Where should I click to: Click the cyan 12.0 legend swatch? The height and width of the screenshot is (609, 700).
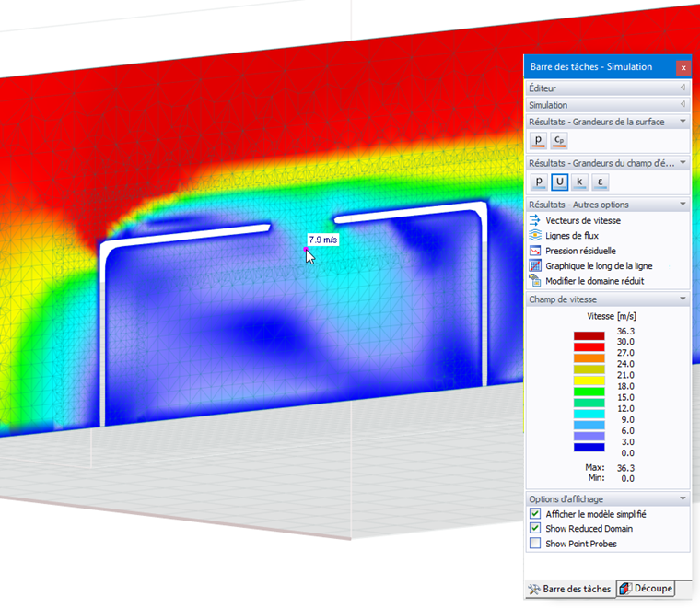(589, 414)
